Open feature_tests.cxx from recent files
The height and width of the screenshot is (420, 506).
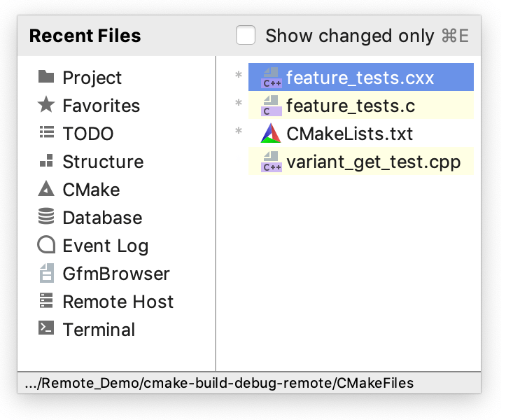(360, 78)
